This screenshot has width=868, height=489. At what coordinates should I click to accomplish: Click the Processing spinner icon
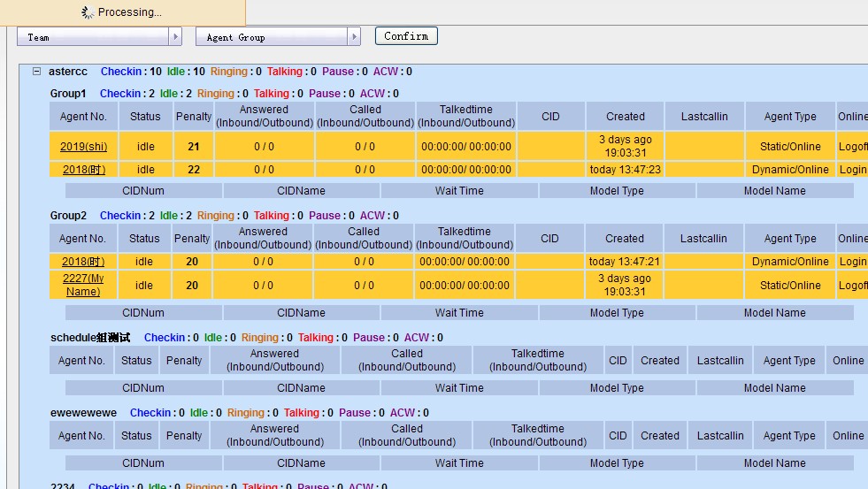[x=88, y=12]
